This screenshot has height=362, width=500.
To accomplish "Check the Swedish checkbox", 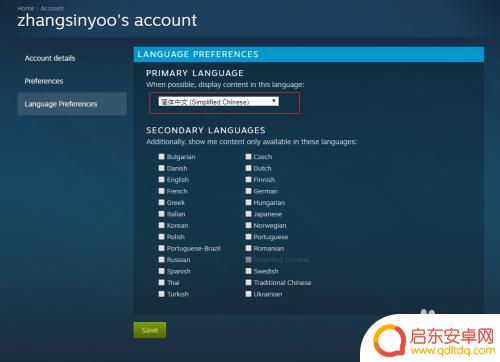I will tap(248, 271).
